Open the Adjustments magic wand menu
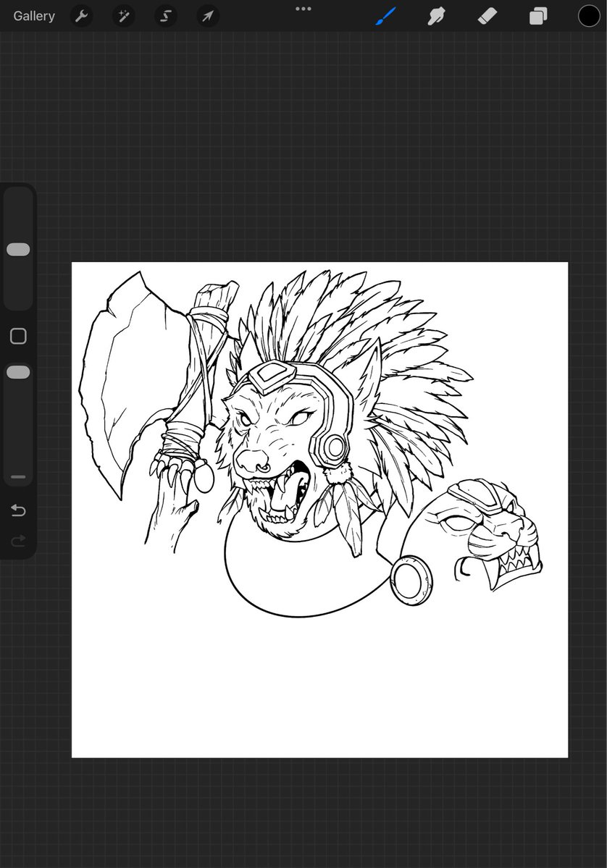The width and height of the screenshot is (607, 868). (124, 16)
